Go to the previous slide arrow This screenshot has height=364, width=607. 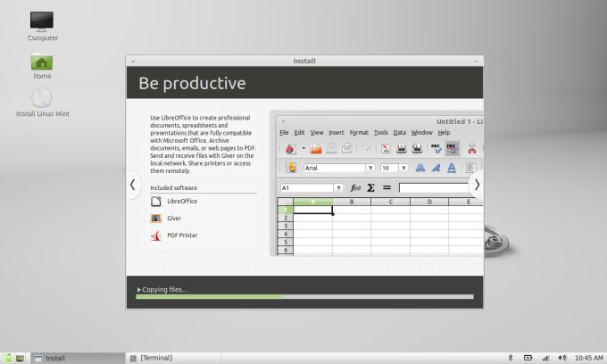point(133,185)
